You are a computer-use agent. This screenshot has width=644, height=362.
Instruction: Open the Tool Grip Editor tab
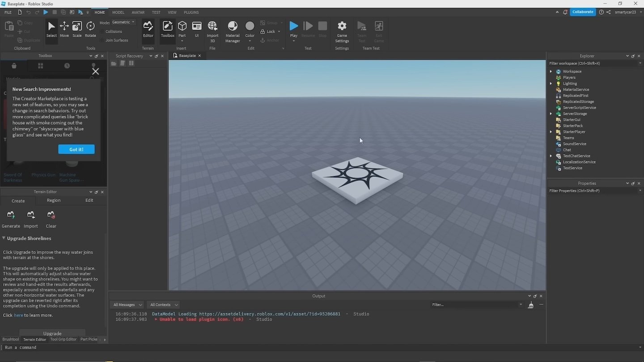coord(64,339)
